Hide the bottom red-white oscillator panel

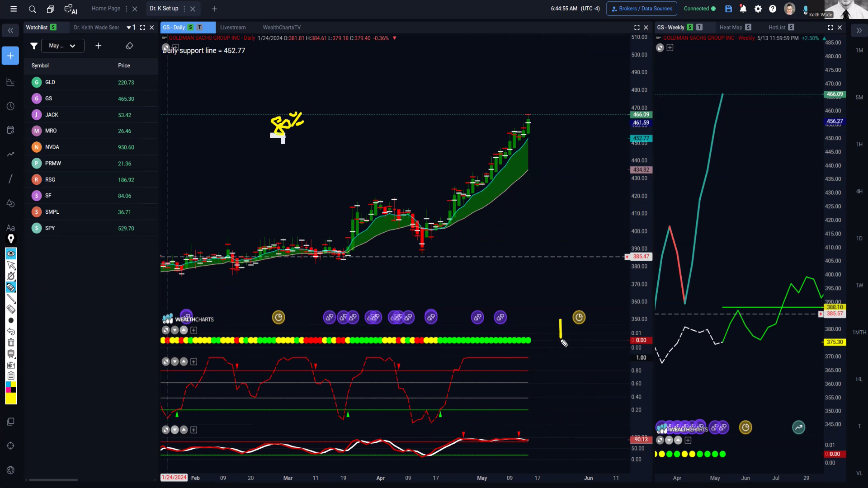tap(166, 430)
